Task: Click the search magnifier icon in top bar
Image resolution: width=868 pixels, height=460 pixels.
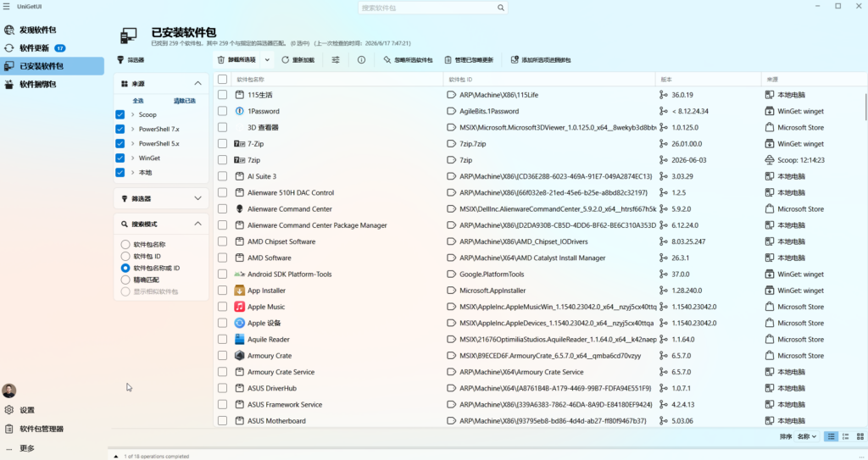Action: click(500, 8)
